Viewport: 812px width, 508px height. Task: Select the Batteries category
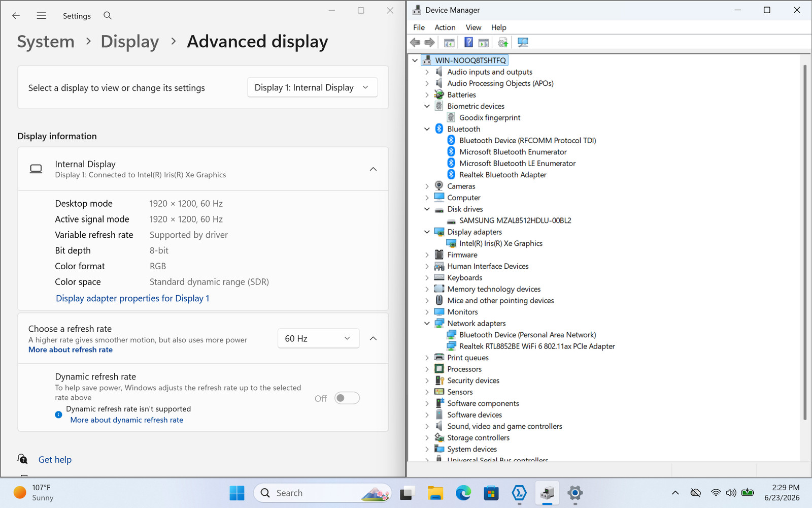tap(462, 95)
